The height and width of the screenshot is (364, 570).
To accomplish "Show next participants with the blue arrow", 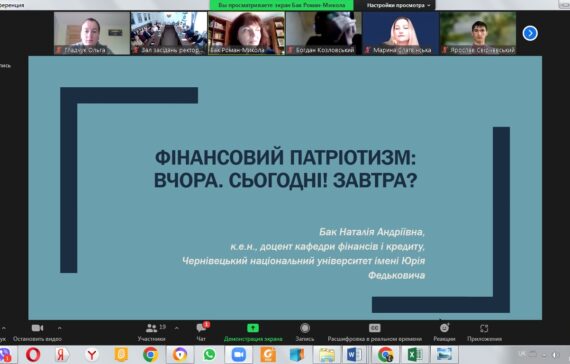I will click(530, 33).
